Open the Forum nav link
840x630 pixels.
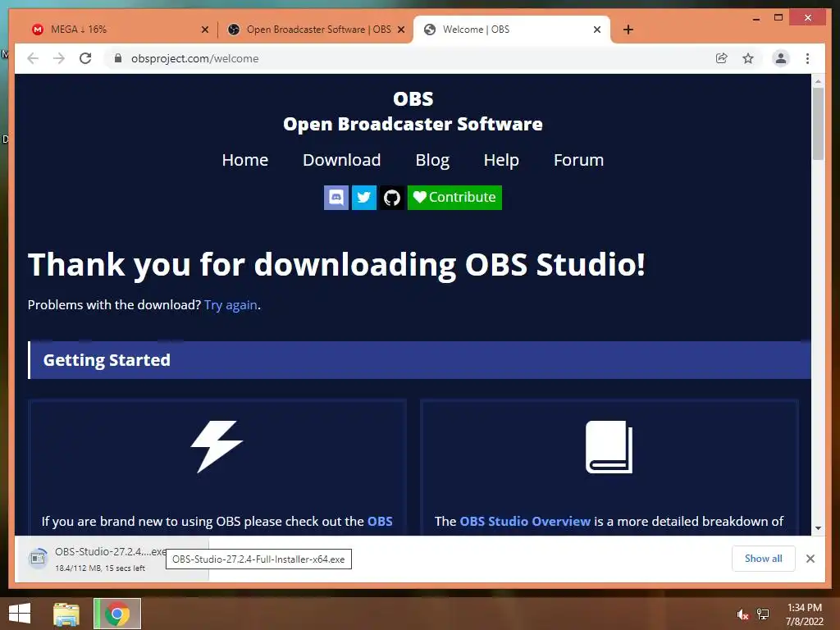(x=578, y=160)
